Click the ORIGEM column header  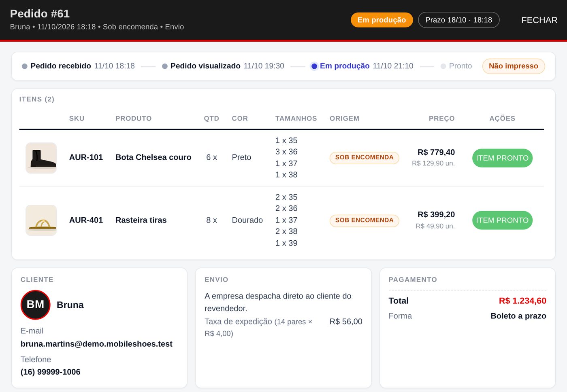tap(344, 119)
